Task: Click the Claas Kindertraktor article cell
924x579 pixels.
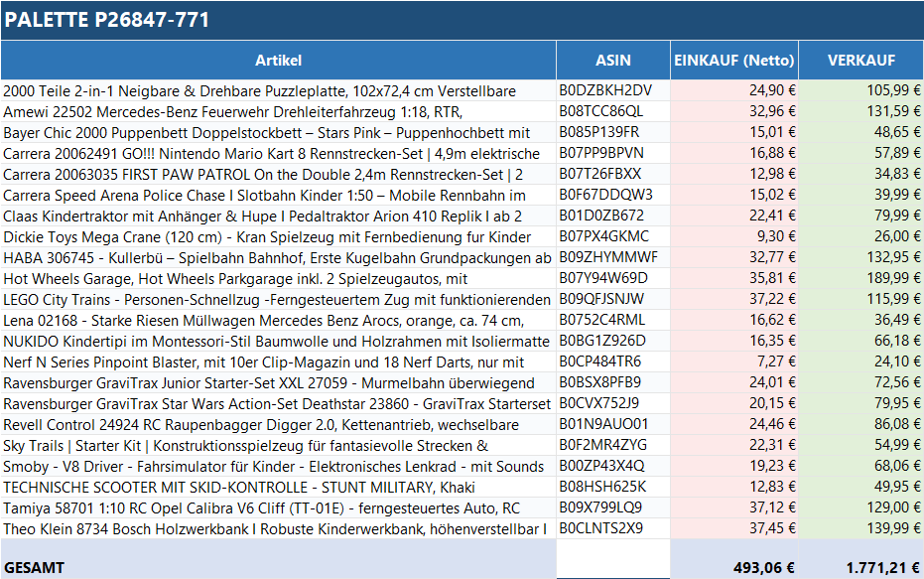Action: (262, 216)
